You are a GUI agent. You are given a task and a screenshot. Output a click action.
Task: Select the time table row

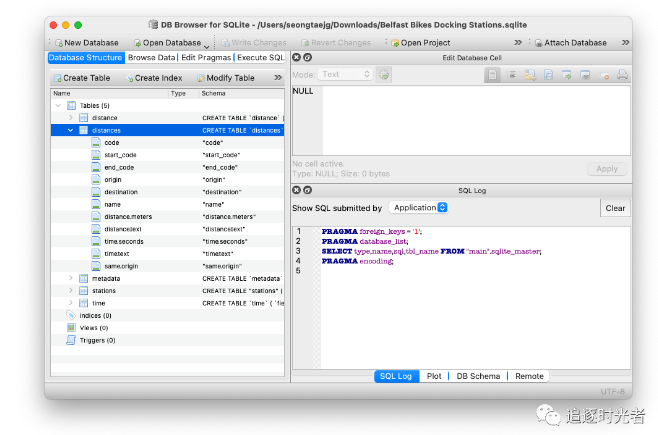pyautogui.click(x=167, y=303)
